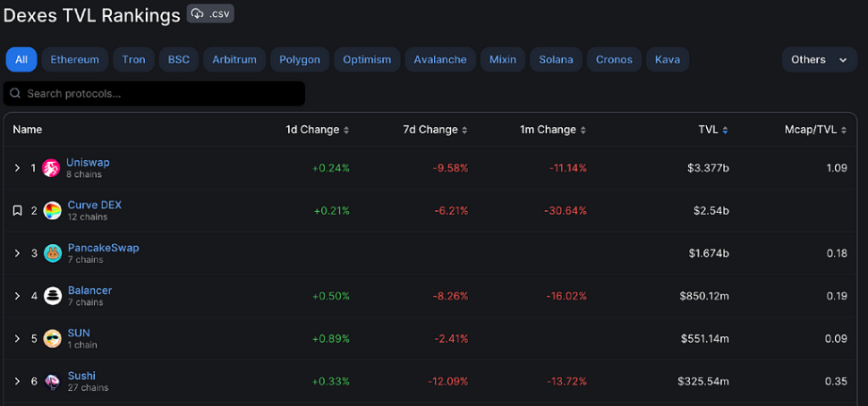Select the Ethereum chain filter tab
The width and height of the screenshot is (868, 406).
click(x=74, y=60)
